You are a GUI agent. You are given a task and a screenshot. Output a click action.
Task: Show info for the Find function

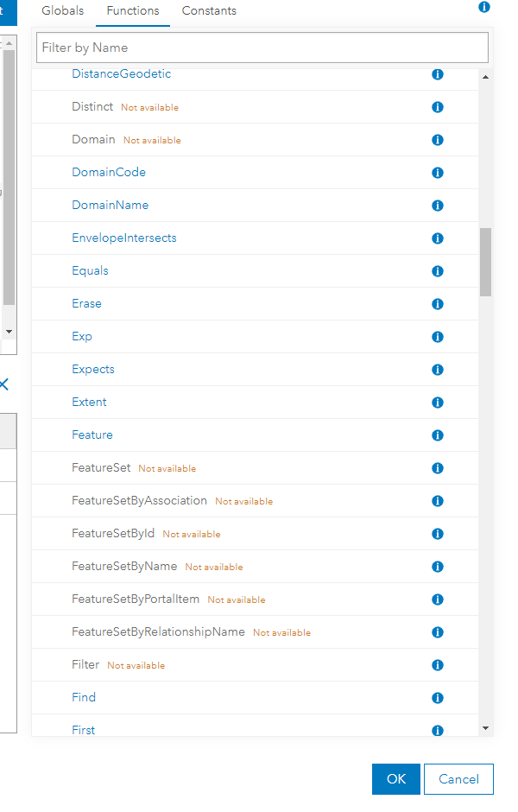pos(437,698)
